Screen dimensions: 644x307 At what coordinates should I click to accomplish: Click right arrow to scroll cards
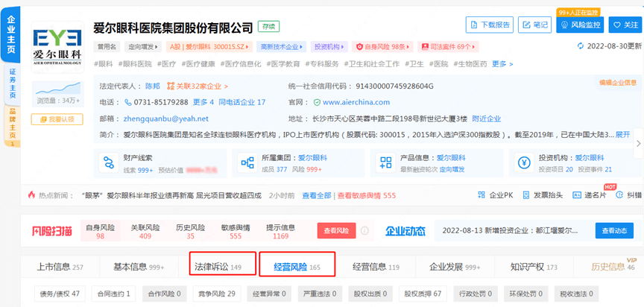click(x=638, y=143)
